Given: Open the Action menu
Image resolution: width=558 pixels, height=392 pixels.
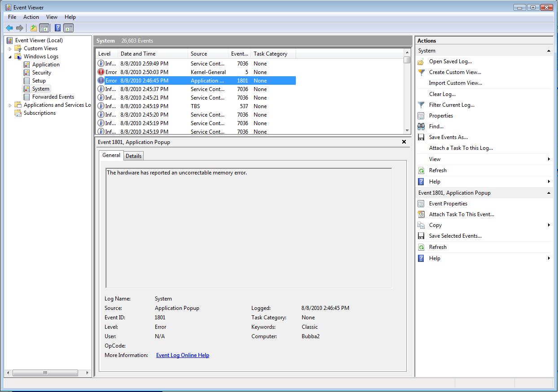Looking at the screenshot, I should tap(31, 17).
